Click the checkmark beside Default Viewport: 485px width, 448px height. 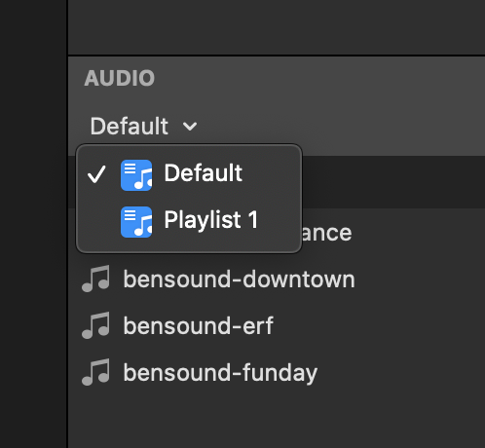tap(96, 174)
